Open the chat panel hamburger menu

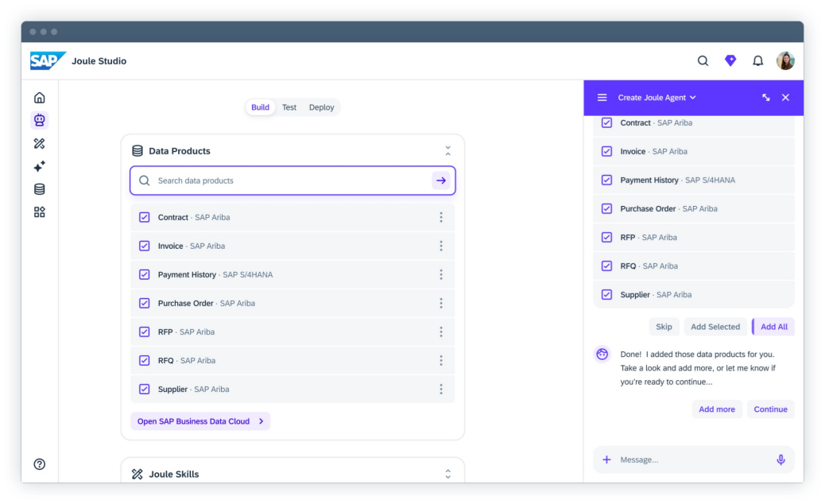[602, 97]
